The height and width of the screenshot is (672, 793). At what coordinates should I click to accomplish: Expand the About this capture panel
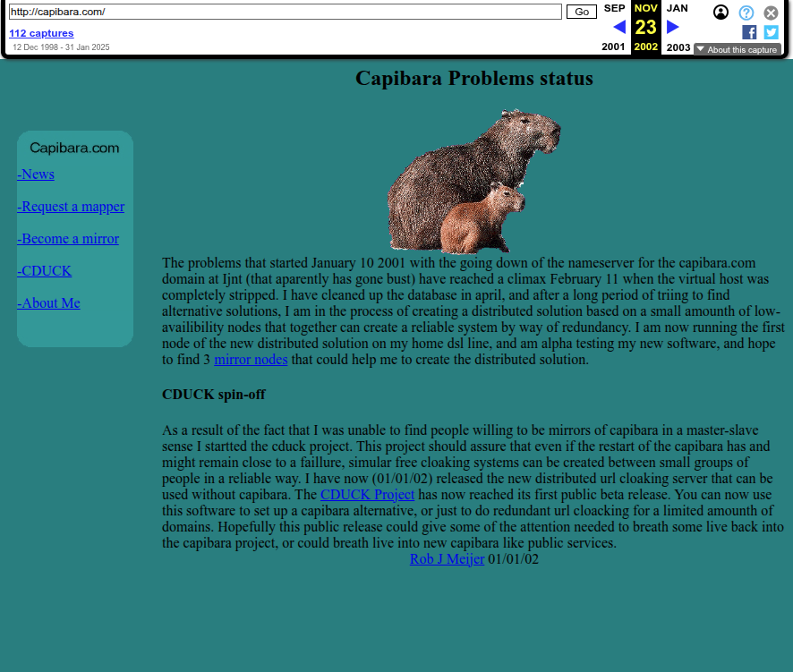pyautogui.click(x=737, y=50)
